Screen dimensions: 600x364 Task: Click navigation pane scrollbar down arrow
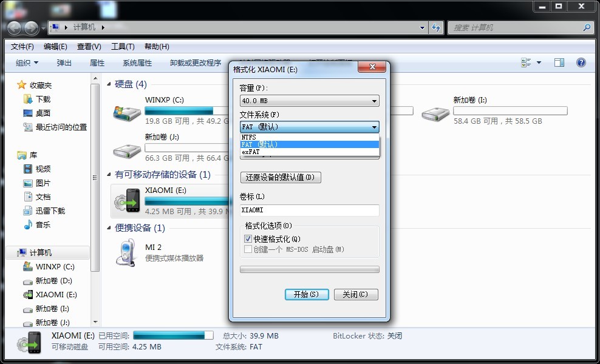pos(95,322)
